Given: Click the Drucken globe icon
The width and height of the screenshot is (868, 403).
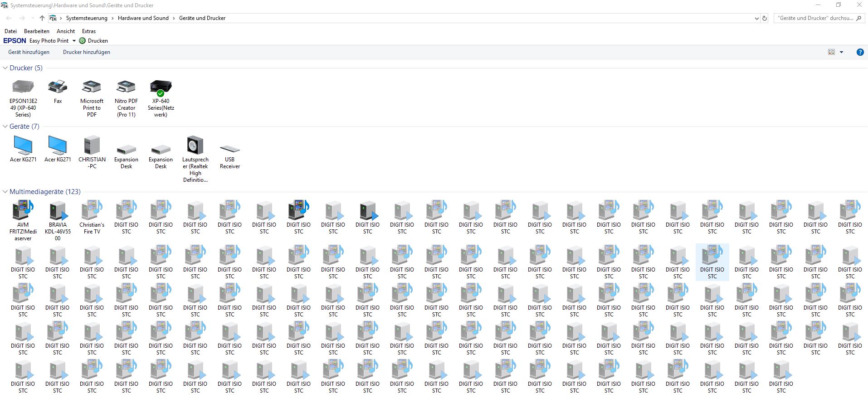Looking at the screenshot, I should (82, 41).
